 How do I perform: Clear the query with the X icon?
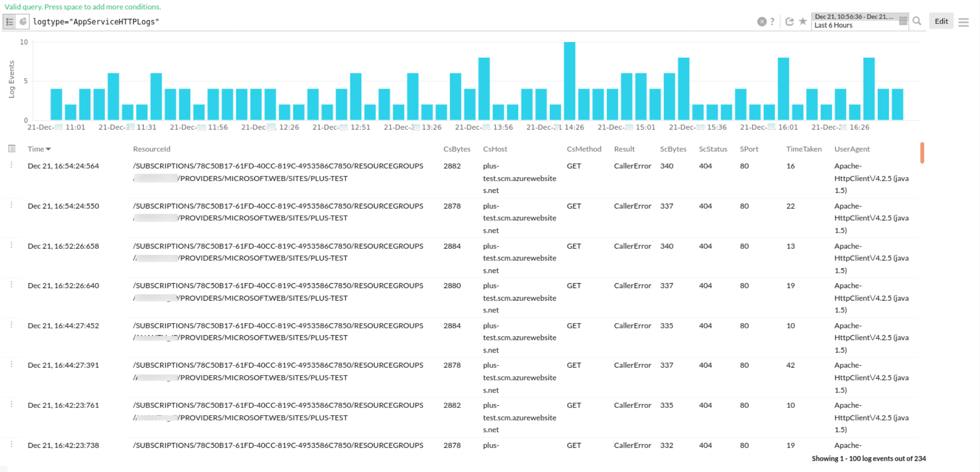(761, 22)
